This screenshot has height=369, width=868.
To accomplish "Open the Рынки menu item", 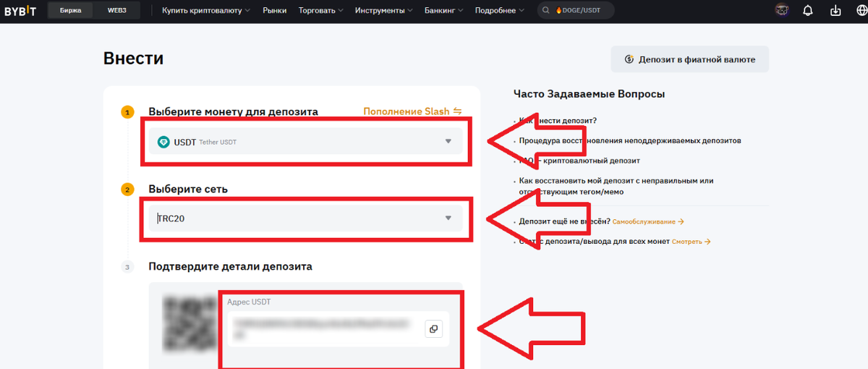I will point(275,11).
